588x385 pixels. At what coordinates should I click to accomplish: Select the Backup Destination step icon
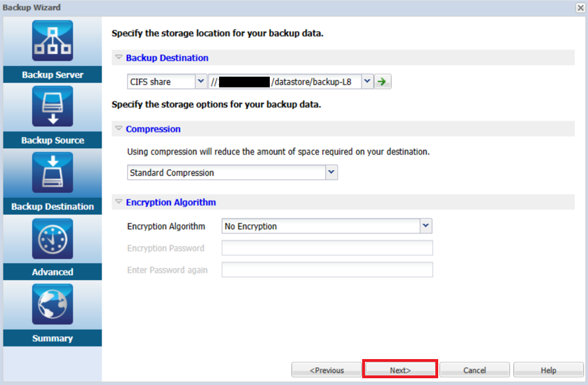(52, 172)
